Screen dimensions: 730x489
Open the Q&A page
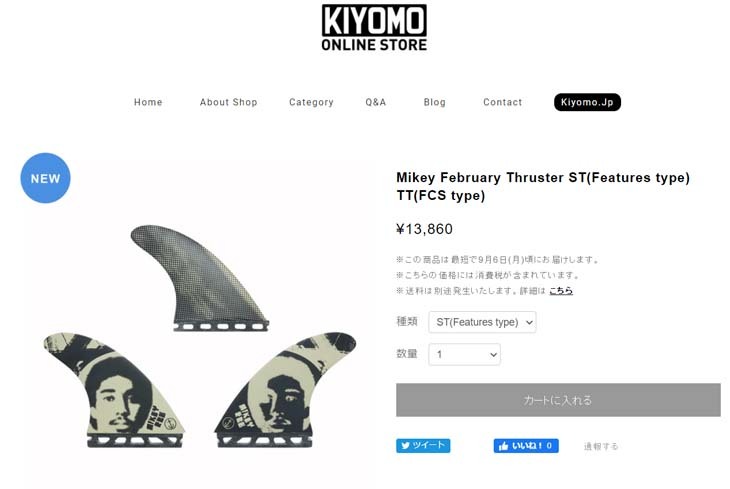[376, 102]
